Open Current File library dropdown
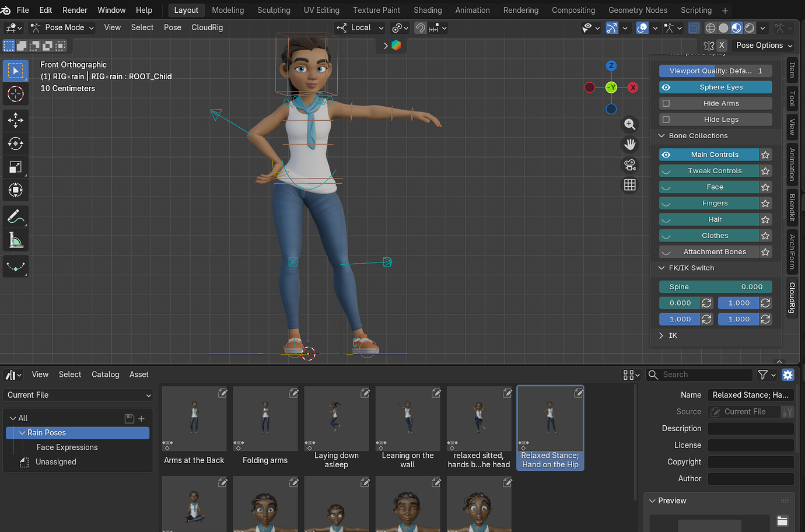The width and height of the screenshot is (805, 532). click(78, 395)
